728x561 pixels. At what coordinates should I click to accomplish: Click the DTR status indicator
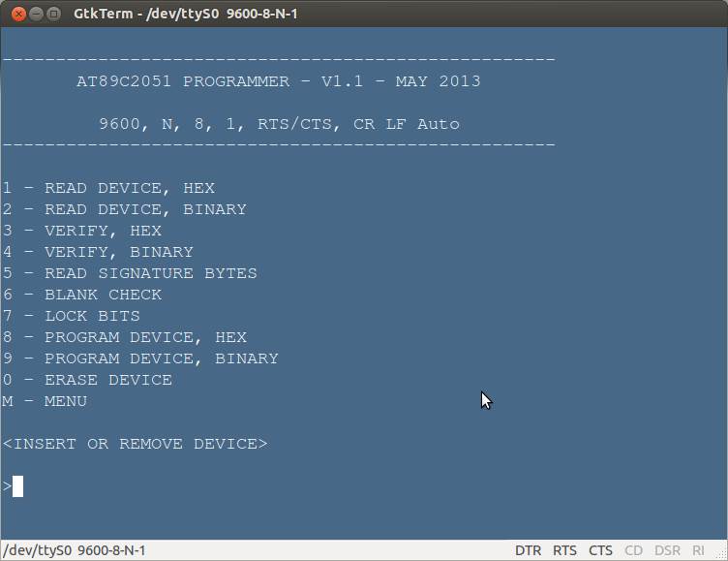point(528,550)
